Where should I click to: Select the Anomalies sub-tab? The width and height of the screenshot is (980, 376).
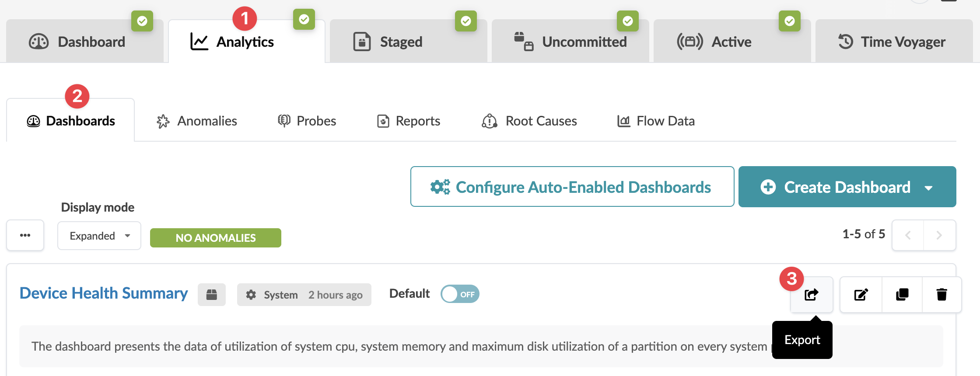[197, 121]
